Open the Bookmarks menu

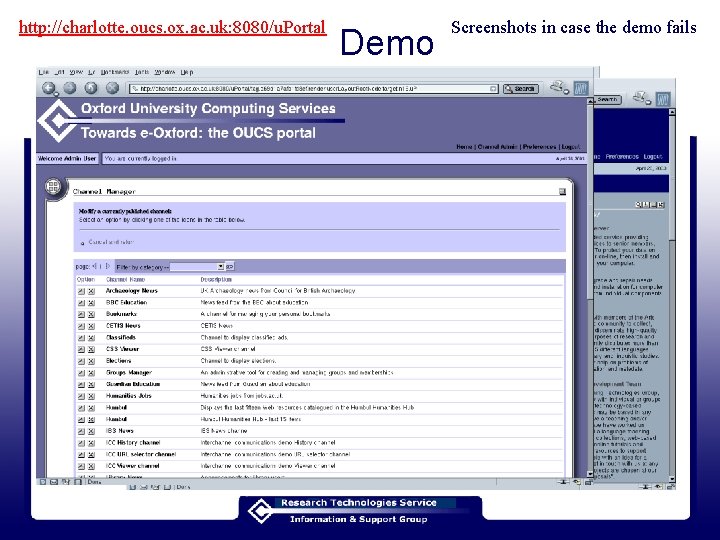115,72
